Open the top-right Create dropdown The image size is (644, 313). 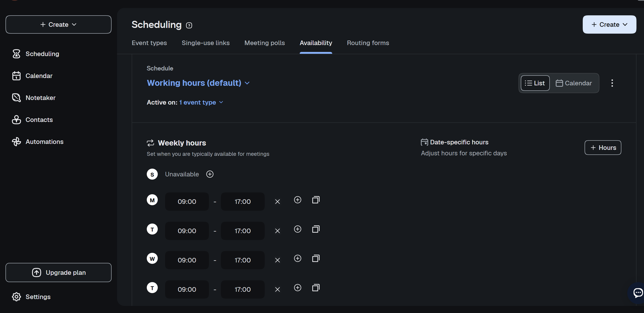tap(609, 24)
